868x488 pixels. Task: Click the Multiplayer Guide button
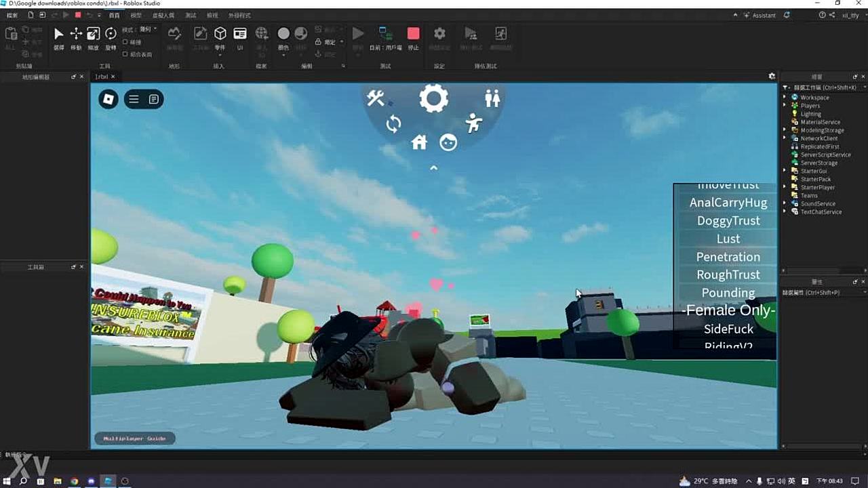pos(134,439)
